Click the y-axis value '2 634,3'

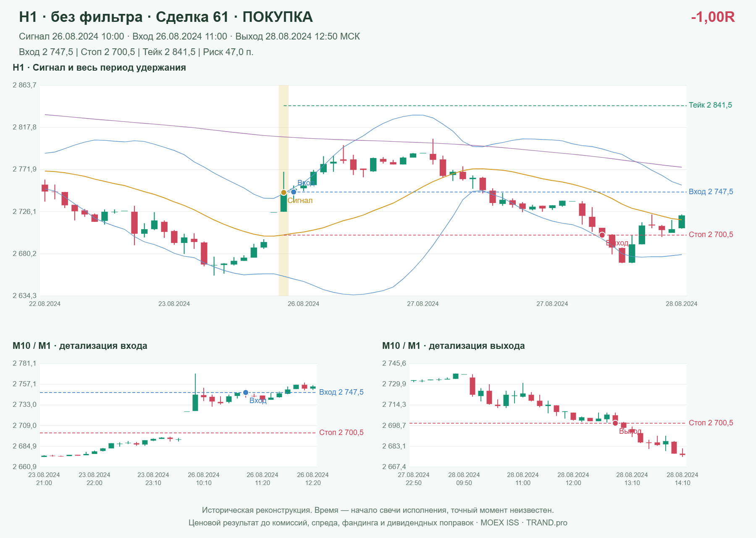tap(24, 296)
